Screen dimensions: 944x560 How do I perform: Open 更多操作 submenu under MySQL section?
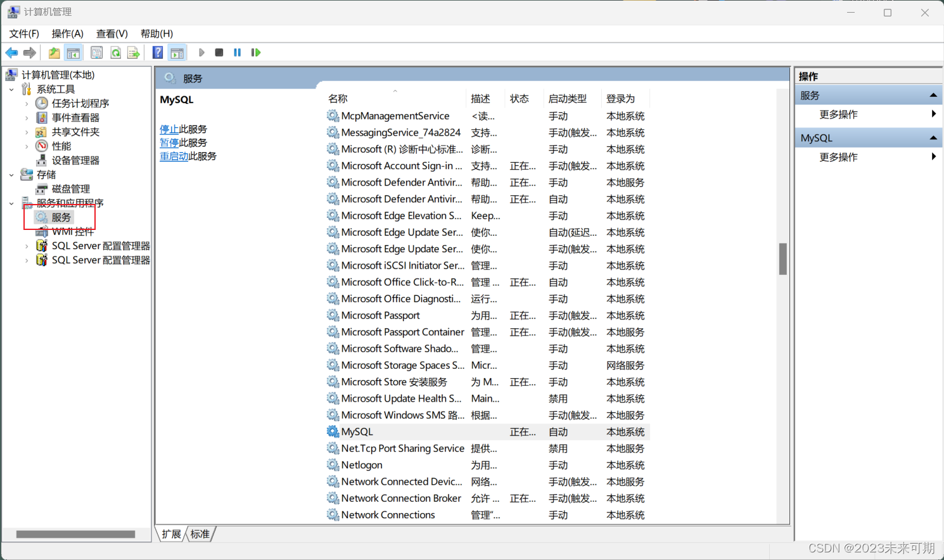coord(869,156)
